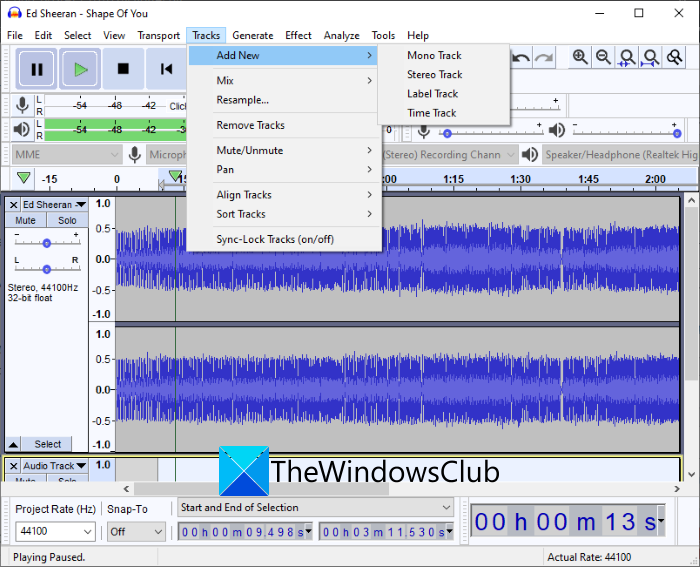This screenshot has width=700, height=567.
Task: Open the Analyze menu
Action: [342, 35]
